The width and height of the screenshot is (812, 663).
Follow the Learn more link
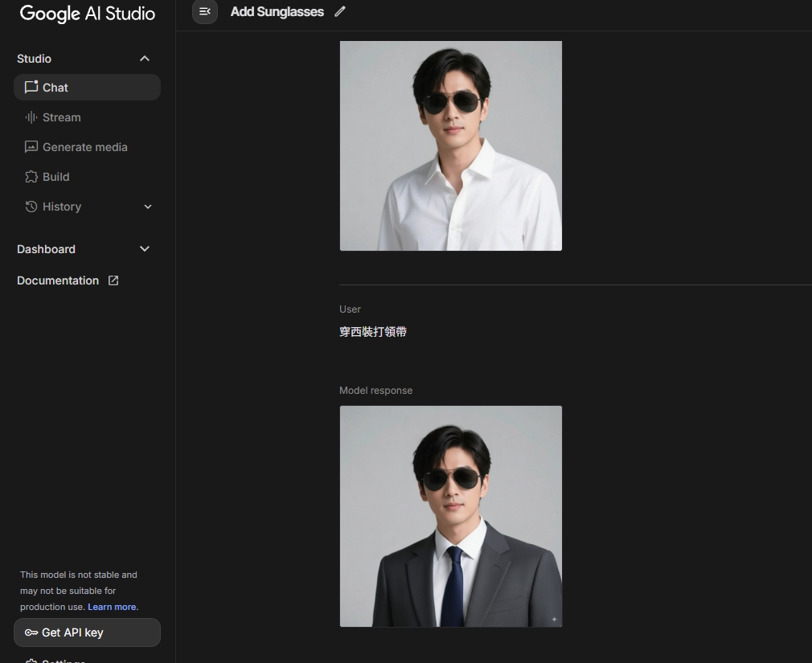[112, 607]
